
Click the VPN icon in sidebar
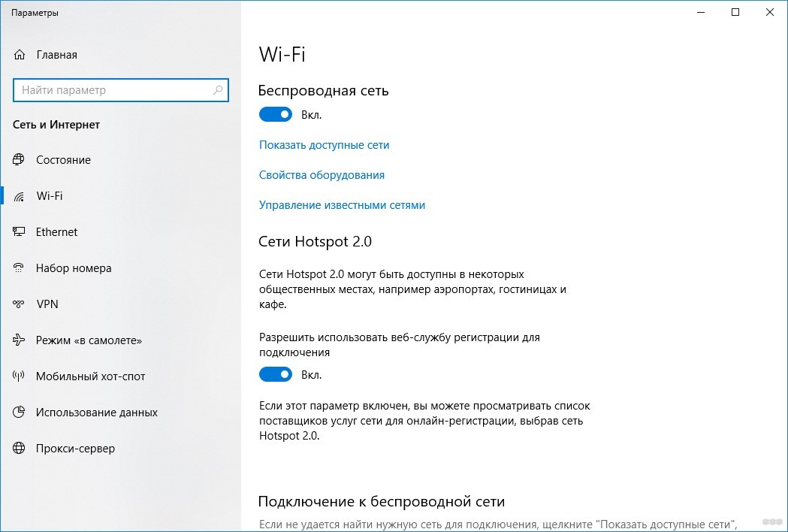tap(19, 304)
